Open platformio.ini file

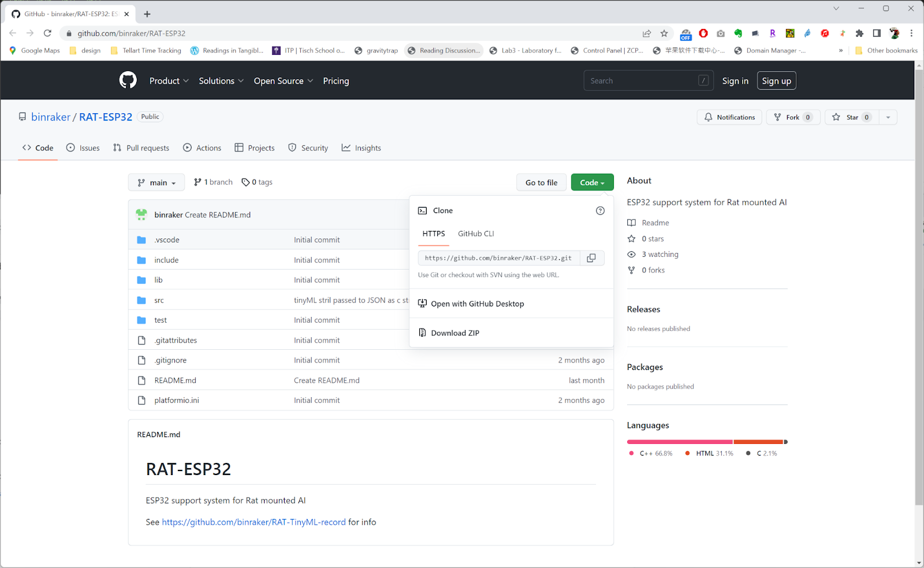[x=177, y=400]
